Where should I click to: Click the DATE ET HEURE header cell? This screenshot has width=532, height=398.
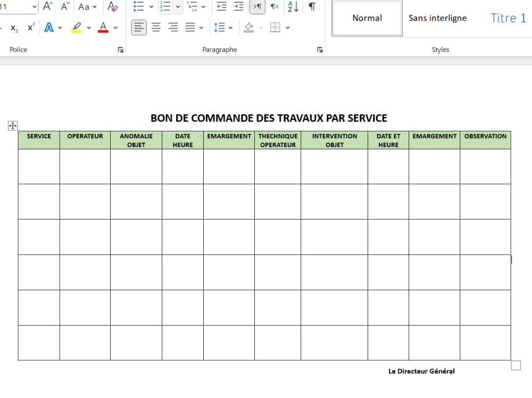[x=388, y=140]
